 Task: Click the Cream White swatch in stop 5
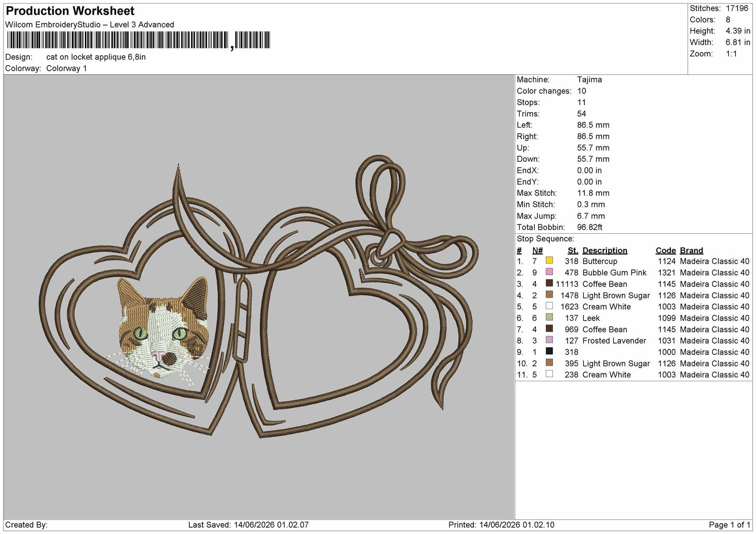coord(549,306)
